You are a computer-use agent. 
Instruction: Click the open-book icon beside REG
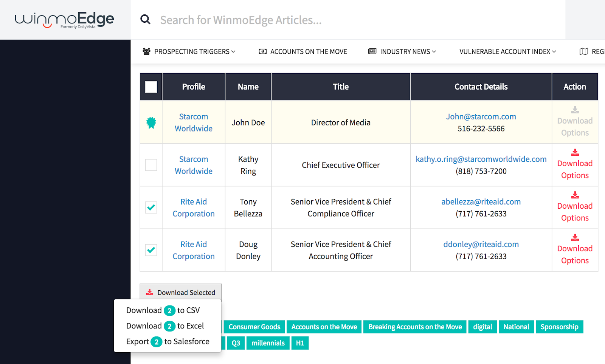pyautogui.click(x=584, y=51)
